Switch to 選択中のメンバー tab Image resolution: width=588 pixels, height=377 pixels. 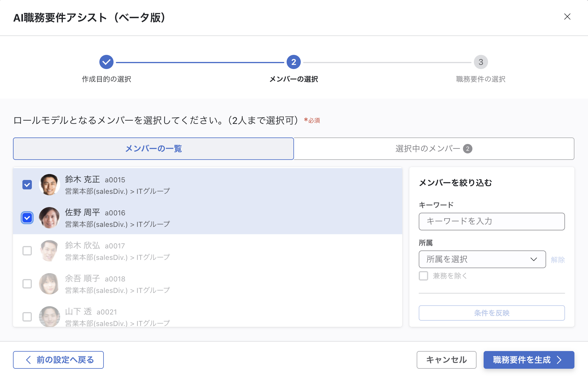tap(434, 149)
